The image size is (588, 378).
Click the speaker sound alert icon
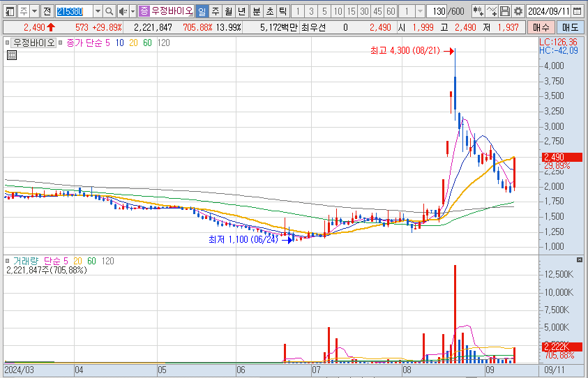pos(123,12)
